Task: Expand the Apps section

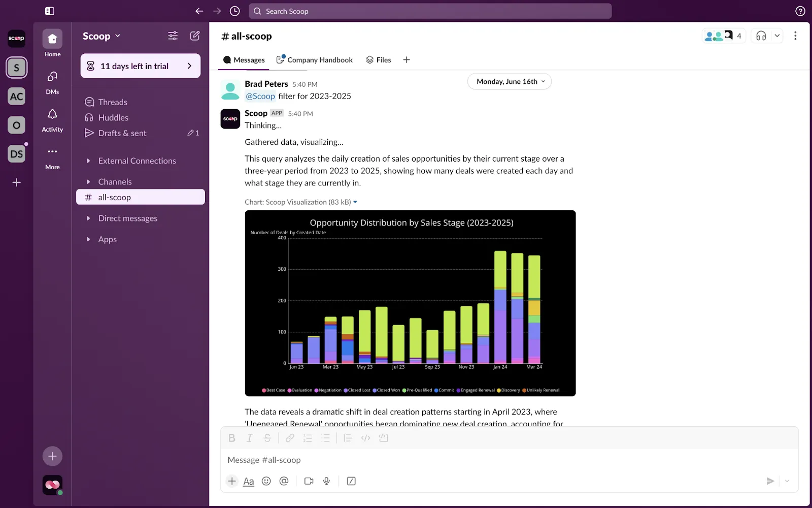Action: pos(88,239)
